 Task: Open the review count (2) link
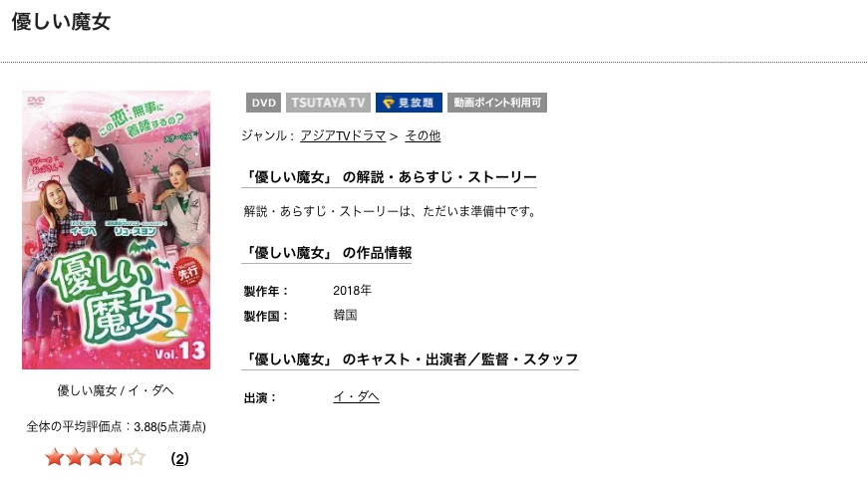click(179, 458)
